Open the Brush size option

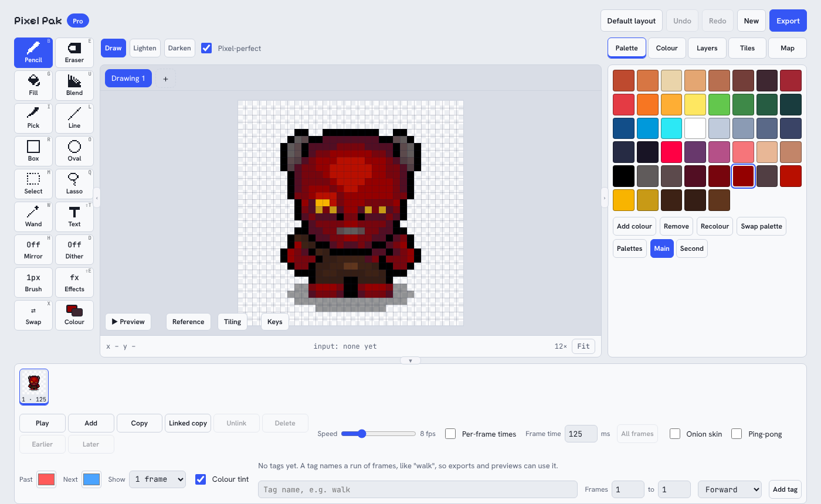33,282
